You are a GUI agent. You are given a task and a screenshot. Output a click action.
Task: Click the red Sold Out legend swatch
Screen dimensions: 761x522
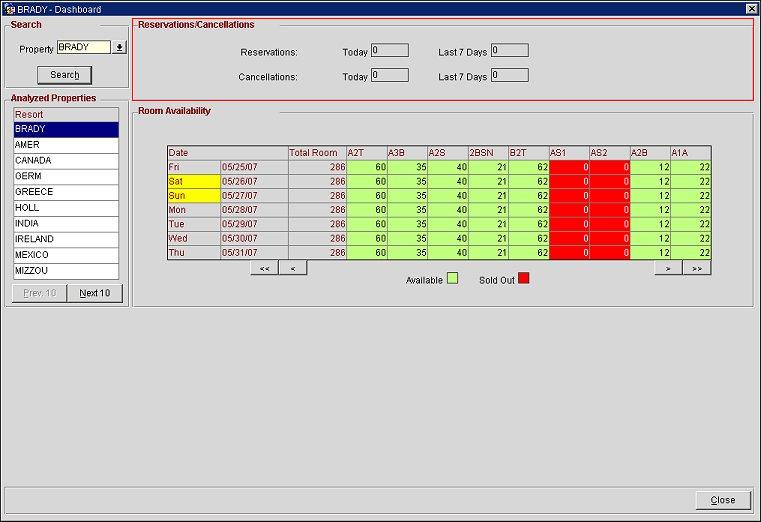pos(524,278)
